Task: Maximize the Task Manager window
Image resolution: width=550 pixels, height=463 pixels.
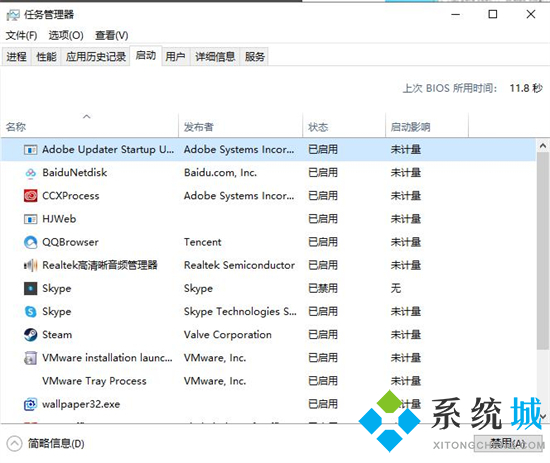Action: (x=493, y=15)
